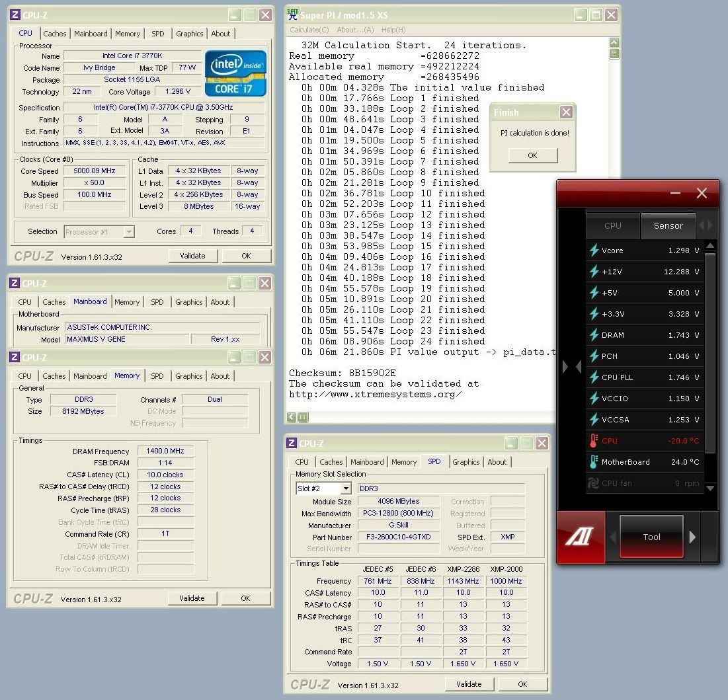Click the lightning icon beside PCH
The width and height of the screenshot is (728, 700).
click(594, 356)
